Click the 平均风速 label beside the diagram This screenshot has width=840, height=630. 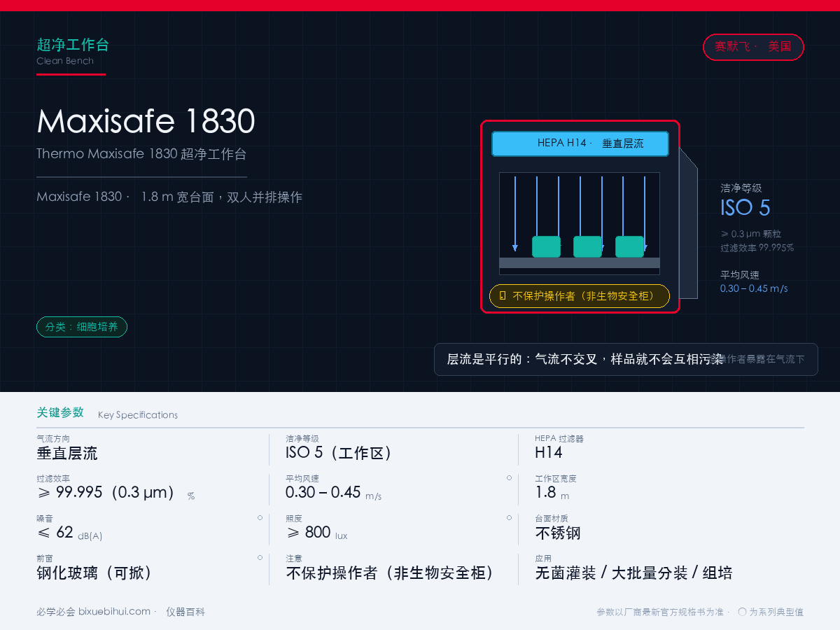[x=740, y=275]
